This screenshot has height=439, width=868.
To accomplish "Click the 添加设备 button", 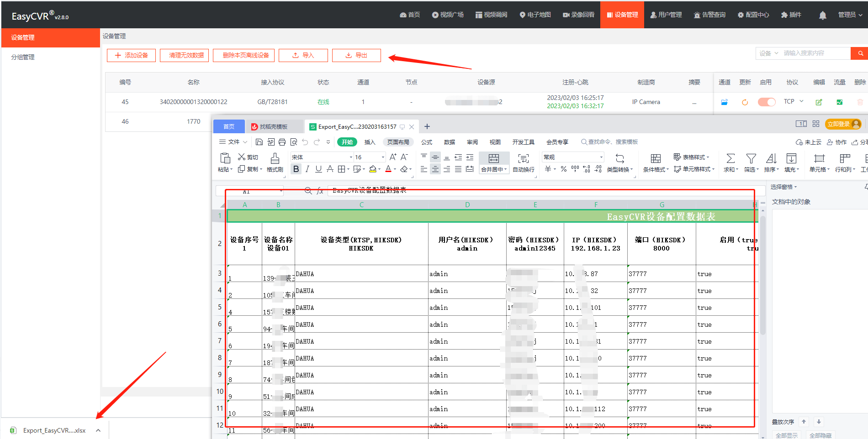I will (x=131, y=55).
